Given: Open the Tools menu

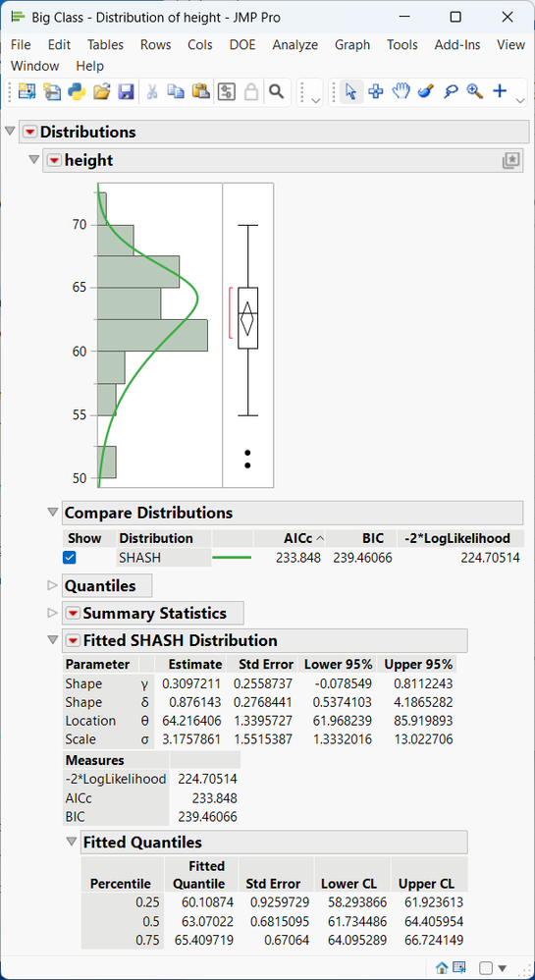Looking at the screenshot, I should pyautogui.click(x=401, y=45).
